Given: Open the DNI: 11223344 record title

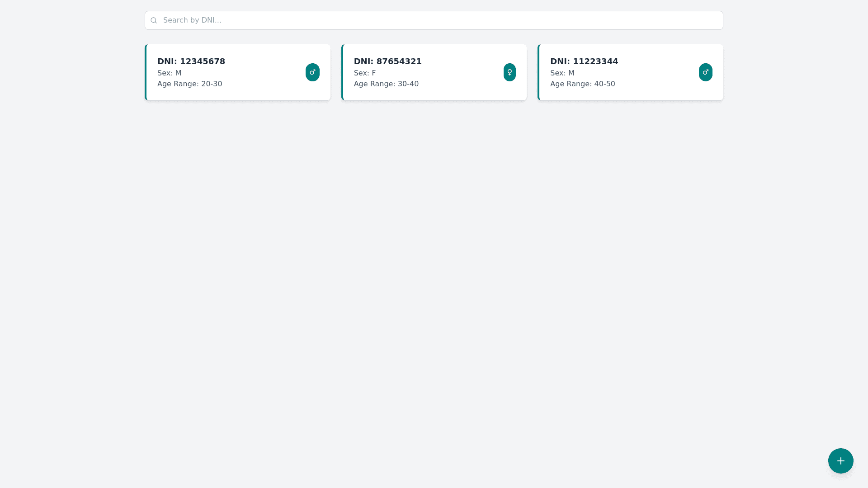Looking at the screenshot, I should [x=584, y=61].
